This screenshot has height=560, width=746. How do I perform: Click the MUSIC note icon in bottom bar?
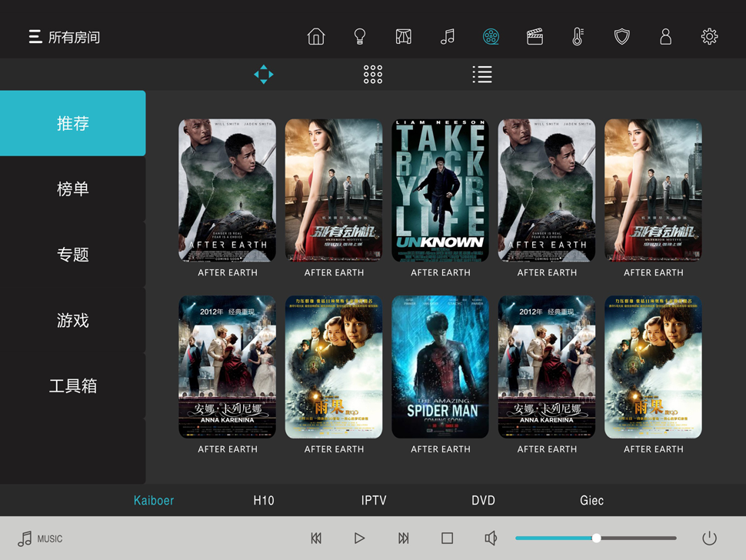coord(25,538)
